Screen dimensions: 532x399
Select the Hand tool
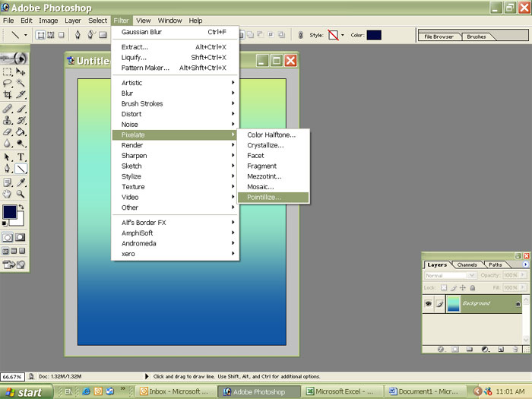coord(7,194)
